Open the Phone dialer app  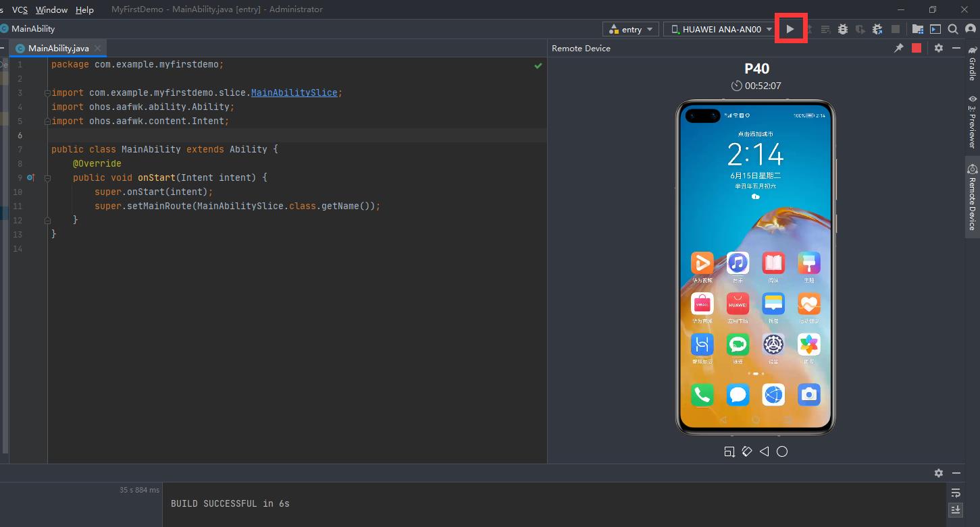click(702, 394)
